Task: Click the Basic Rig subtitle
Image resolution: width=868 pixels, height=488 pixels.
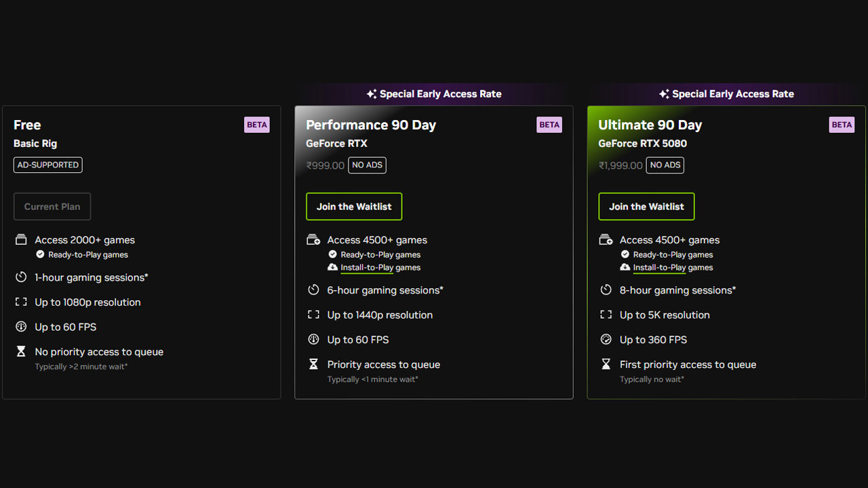Action: pyautogui.click(x=35, y=144)
